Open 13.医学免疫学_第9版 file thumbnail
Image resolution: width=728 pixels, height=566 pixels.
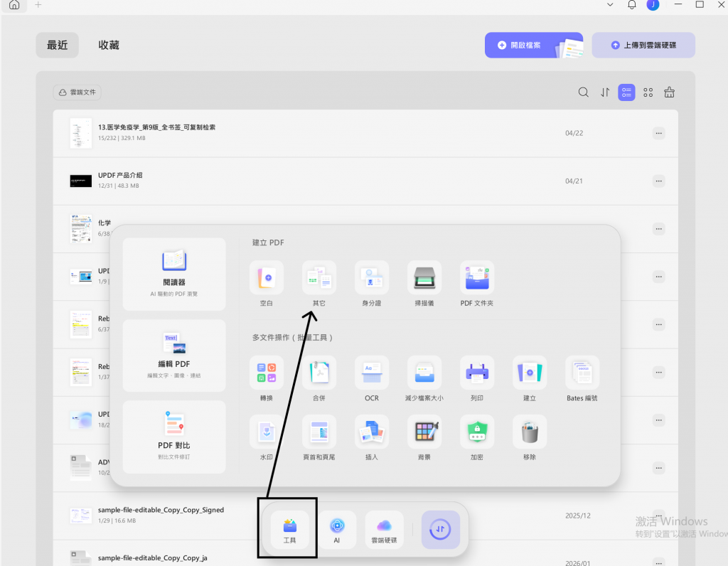click(81, 133)
